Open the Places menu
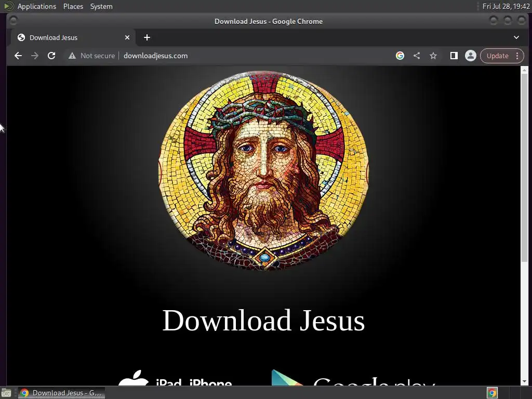Viewport: 532px width, 399px height. [x=73, y=6]
